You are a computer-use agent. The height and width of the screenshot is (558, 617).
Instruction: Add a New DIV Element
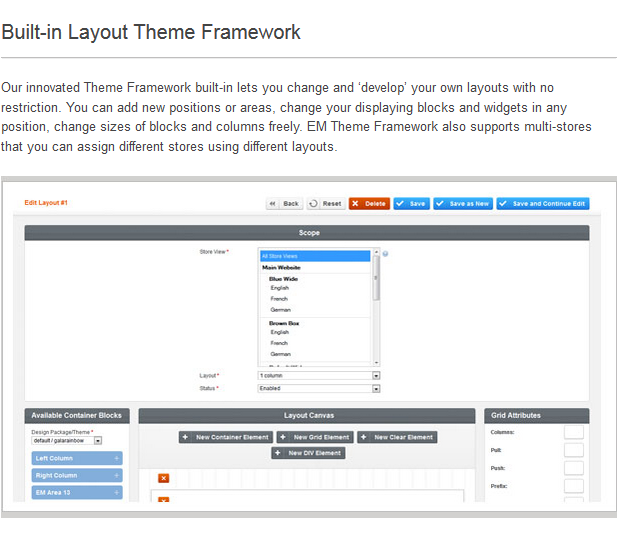tap(308, 453)
